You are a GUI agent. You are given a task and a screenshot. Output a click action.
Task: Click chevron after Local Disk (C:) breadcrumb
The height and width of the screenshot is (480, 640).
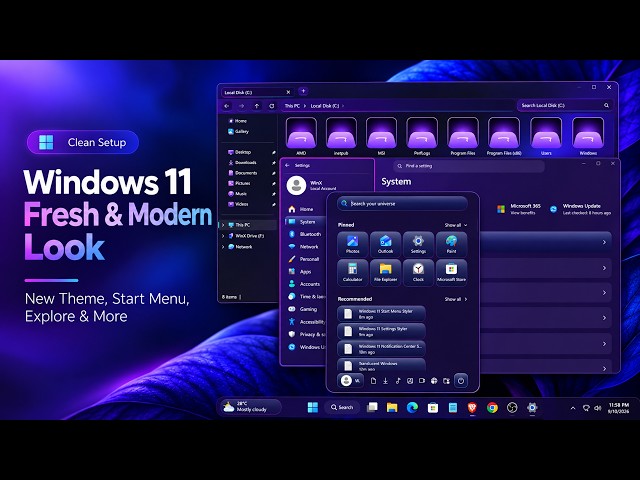click(x=343, y=106)
